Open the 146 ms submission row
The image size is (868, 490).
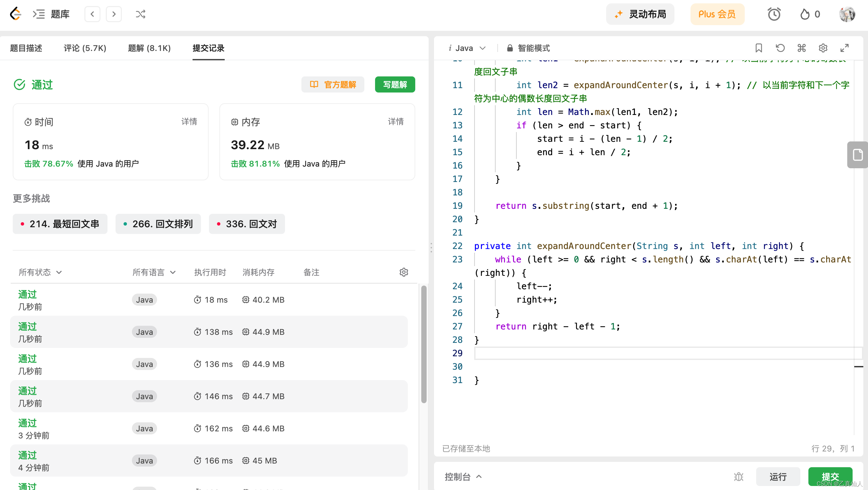coord(209,396)
